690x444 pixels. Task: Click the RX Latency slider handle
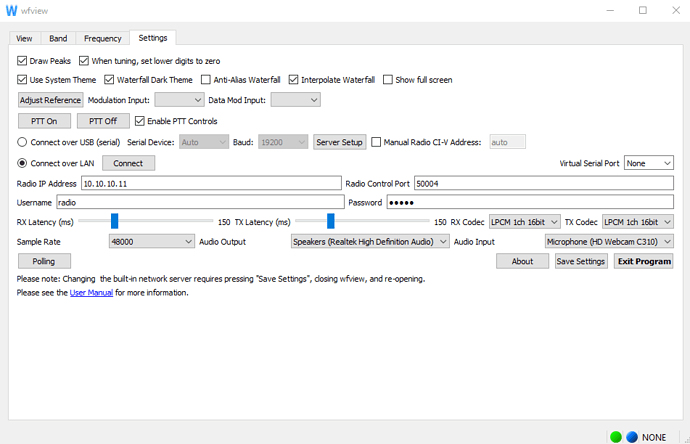click(114, 221)
